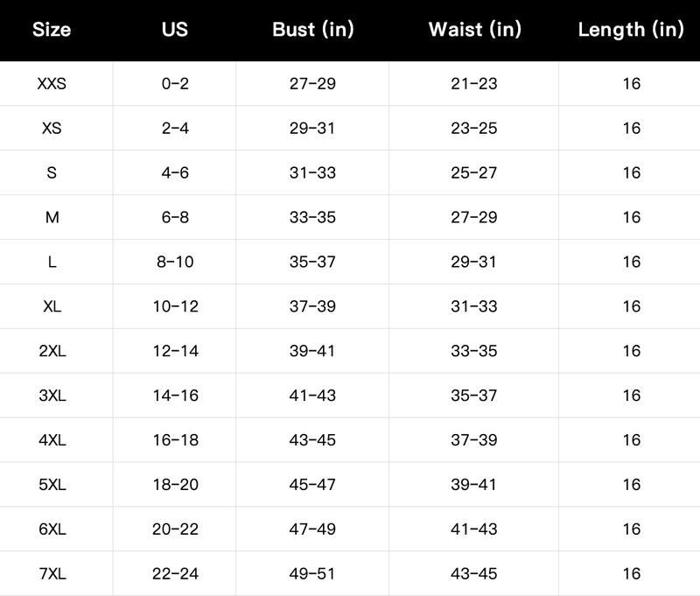Click the waist measurement 21-23 cell

[x=474, y=84]
